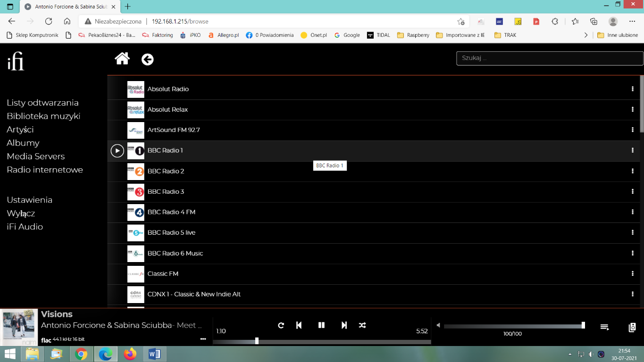Open iFi Audio link
644x362 pixels.
coord(25,227)
